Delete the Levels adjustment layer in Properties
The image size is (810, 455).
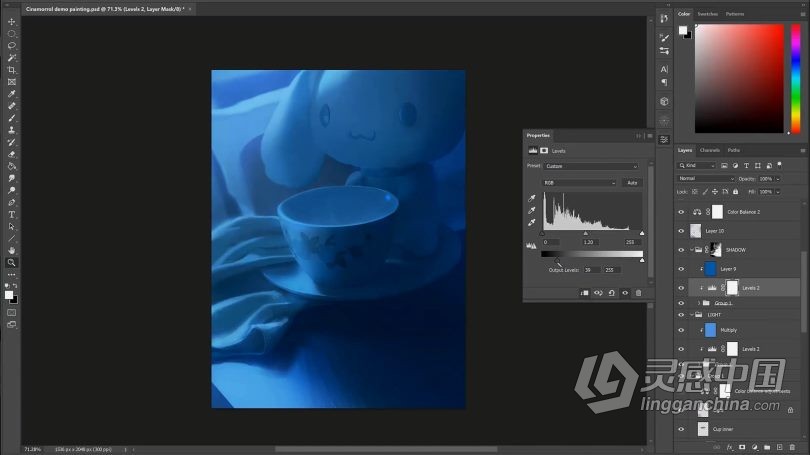pos(638,293)
